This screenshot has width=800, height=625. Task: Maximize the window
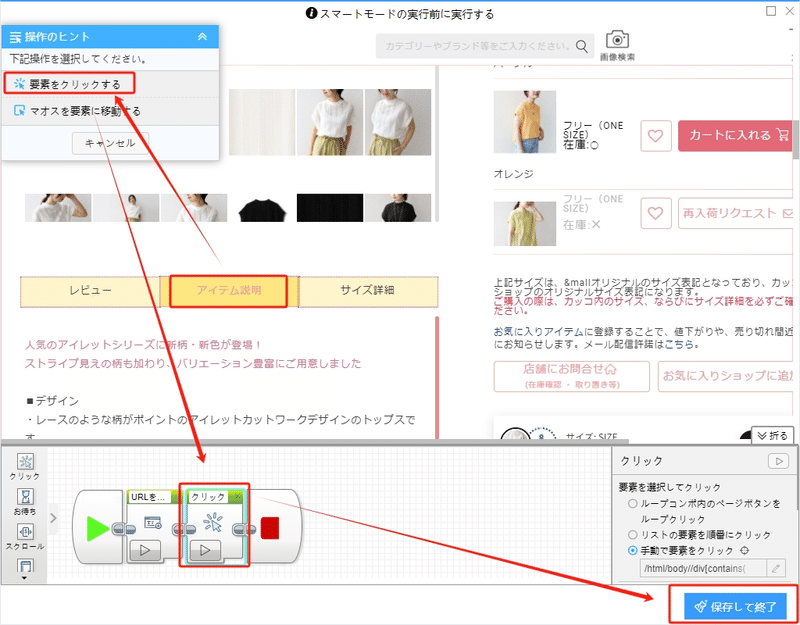(x=771, y=11)
